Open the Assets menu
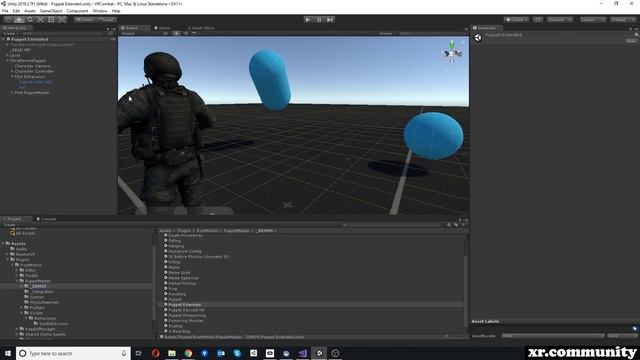Viewport: 640px width, 360px height. coord(30,11)
